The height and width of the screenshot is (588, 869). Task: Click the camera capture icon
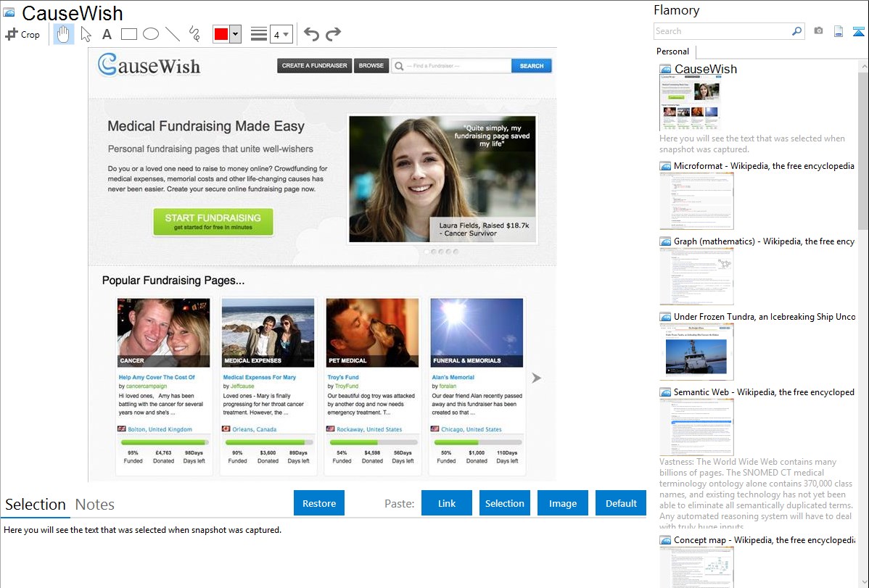click(x=818, y=31)
